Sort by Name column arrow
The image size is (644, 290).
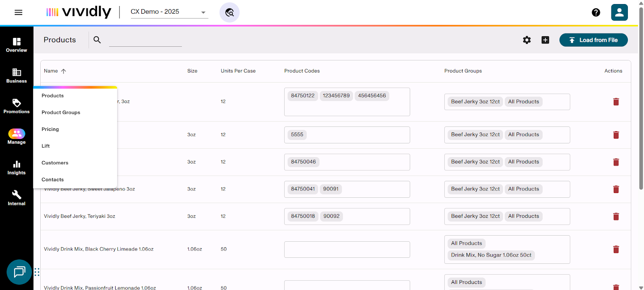pyautogui.click(x=64, y=71)
